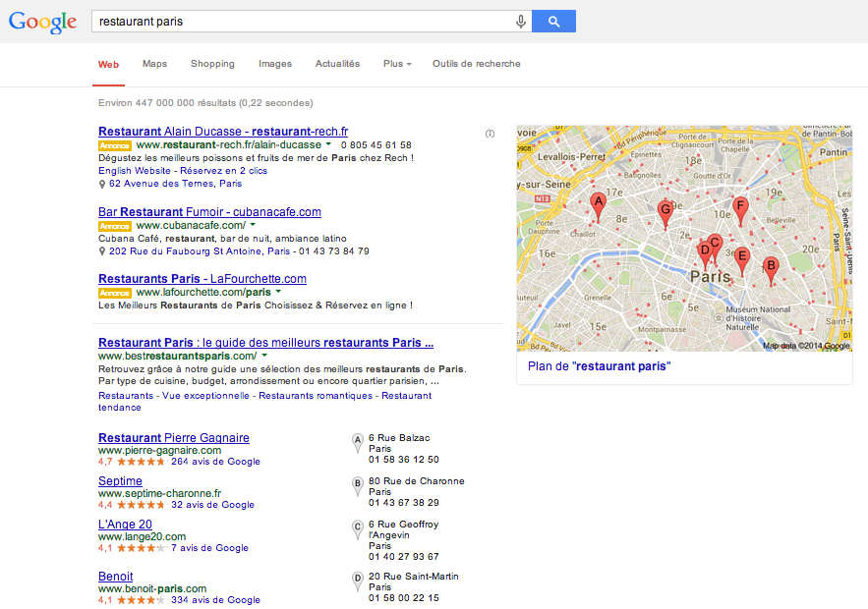Open Restaurant Paris guide des meilleurs restaurants link
This screenshot has height=609, width=868.
pos(265,343)
